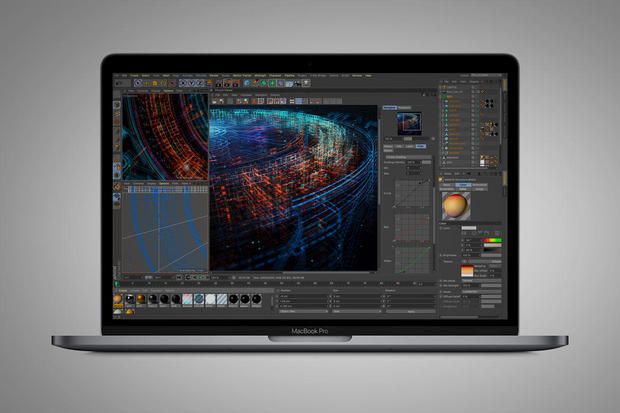This screenshot has height=413, width=620.
Task: Open the Floor environment objects icon
Action: click(288, 83)
